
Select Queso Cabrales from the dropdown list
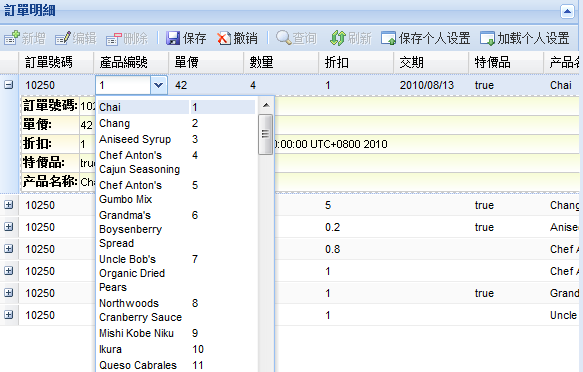[x=176, y=365]
